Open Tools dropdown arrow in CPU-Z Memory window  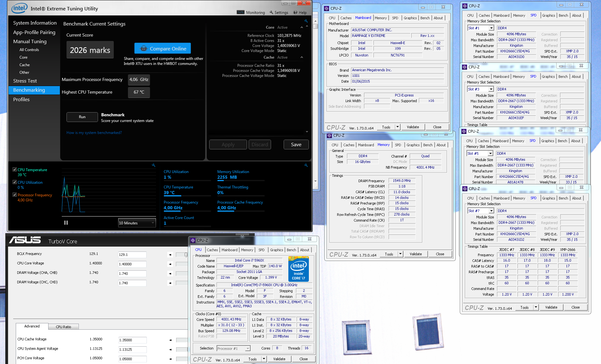[400, 254]
